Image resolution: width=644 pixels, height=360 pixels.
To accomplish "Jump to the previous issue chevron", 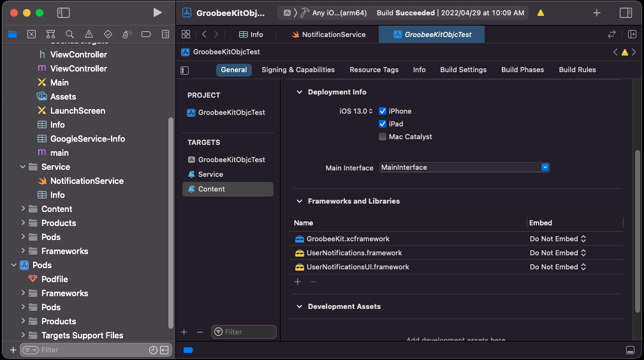I will [x=615, y=52].
